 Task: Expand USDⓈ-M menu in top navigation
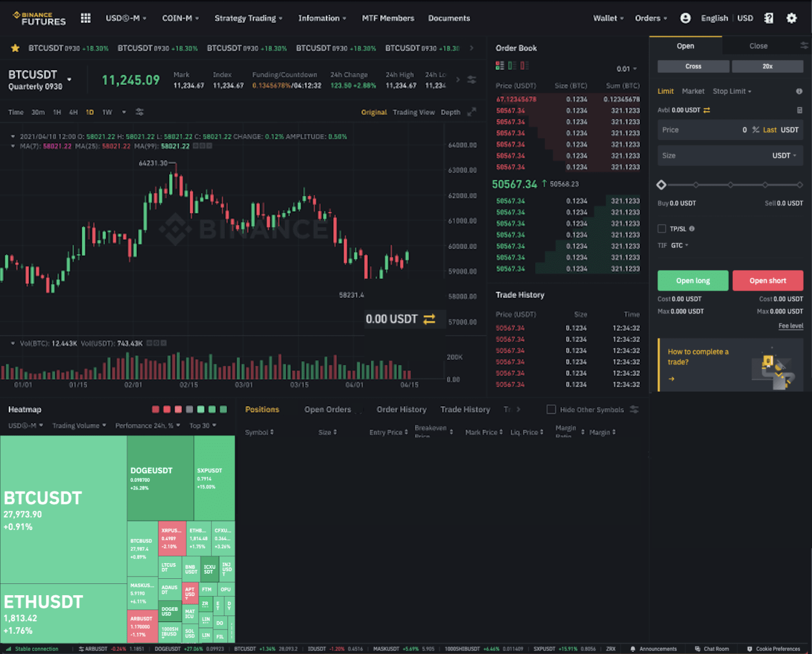[x=126, y=18]
